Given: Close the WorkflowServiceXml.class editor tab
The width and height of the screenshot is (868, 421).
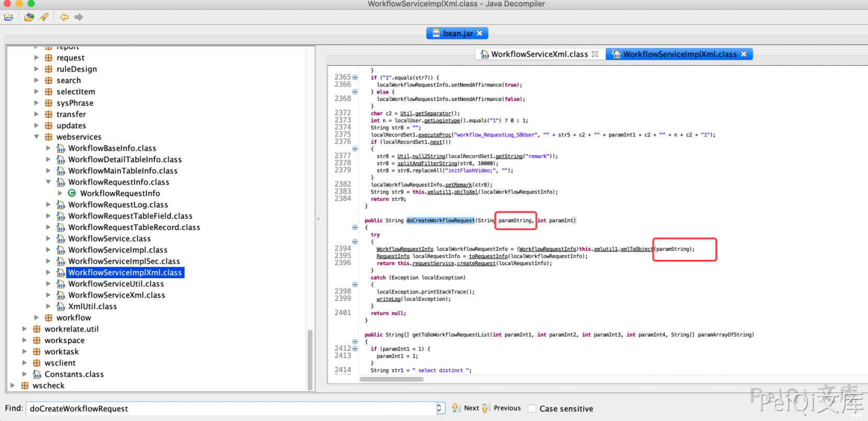Looking at the screenshot, I should (x=595, y=54).
